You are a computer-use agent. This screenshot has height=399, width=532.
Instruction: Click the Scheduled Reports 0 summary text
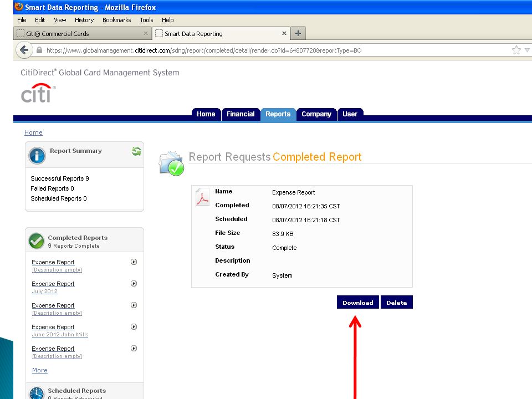pos(59,198)
